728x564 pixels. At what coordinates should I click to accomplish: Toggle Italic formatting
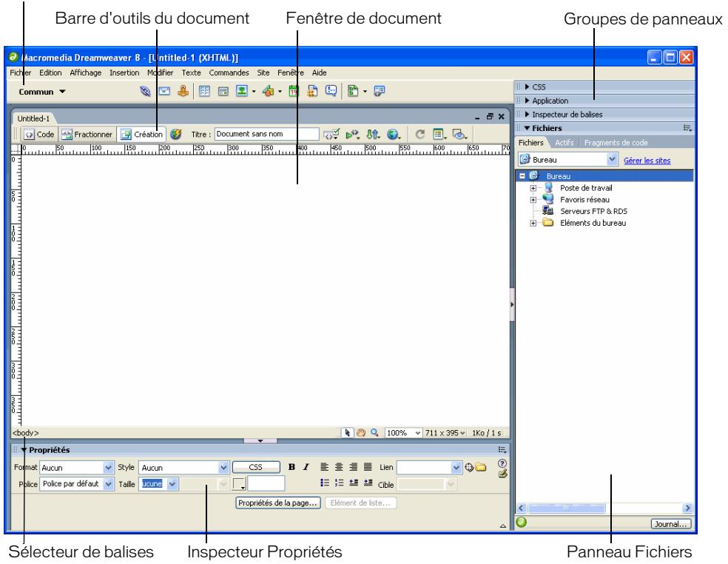point(306,467)
